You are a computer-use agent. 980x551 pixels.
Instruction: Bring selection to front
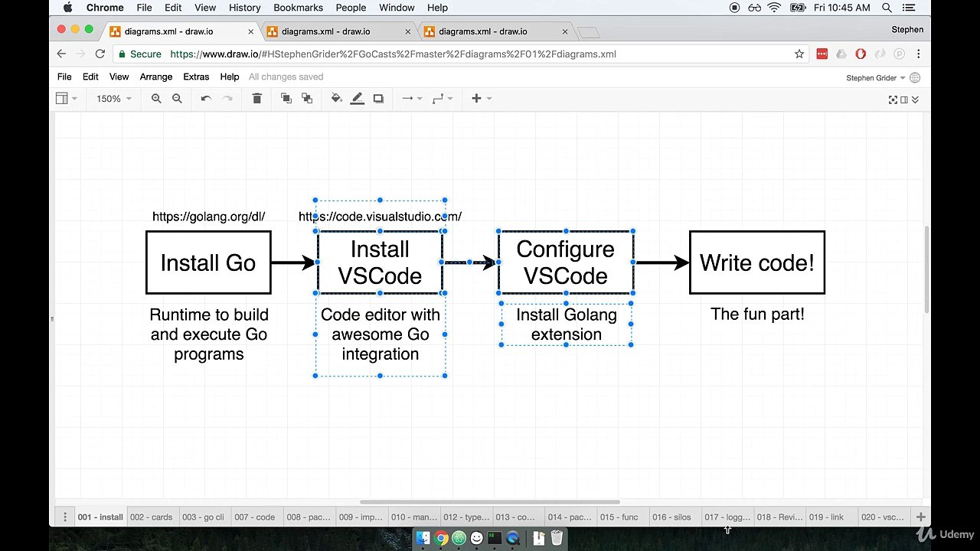pos(286,99)
